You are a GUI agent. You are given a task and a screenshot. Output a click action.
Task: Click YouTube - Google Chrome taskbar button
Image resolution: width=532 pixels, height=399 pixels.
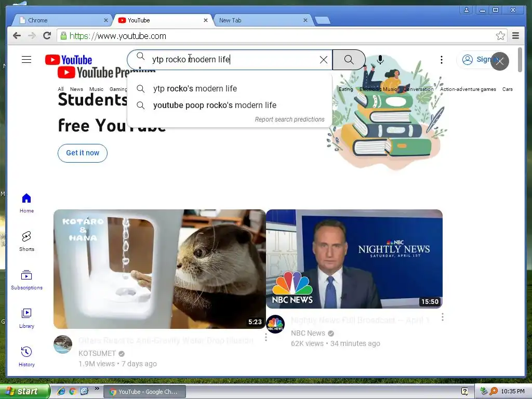[144, 392]
